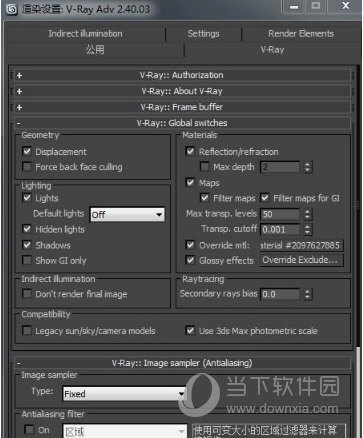Uncheck Hidden lights
This screenshot has width=363, height=438.
coord(27,229)
